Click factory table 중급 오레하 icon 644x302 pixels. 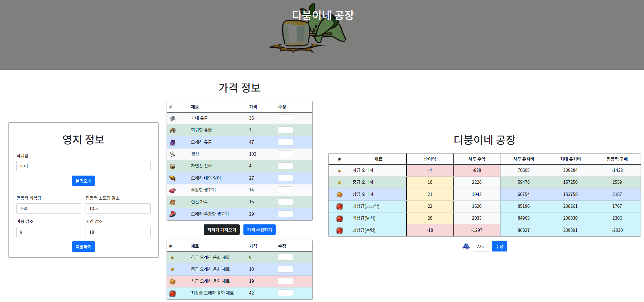[339, 182]
